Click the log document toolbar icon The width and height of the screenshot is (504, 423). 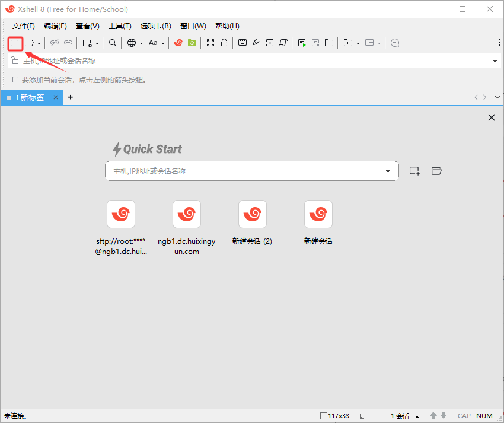click(x=329, y=43)
